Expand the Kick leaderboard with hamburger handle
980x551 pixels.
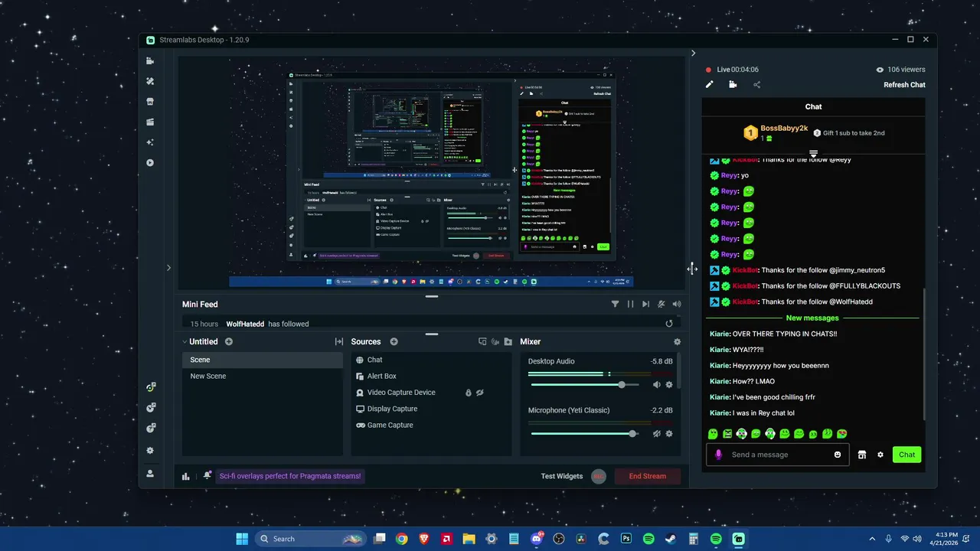[814, 154]
